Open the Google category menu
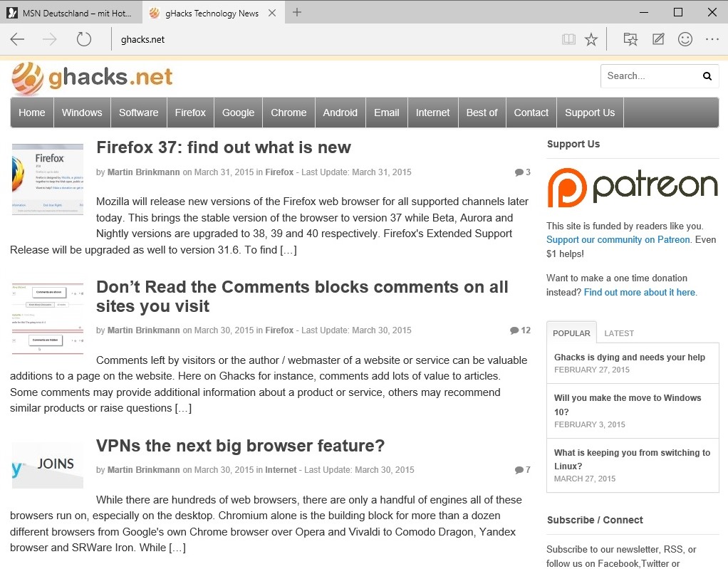The width and height of the screenshot is (728, 569). pyautogui.click(x=238, y=113)
